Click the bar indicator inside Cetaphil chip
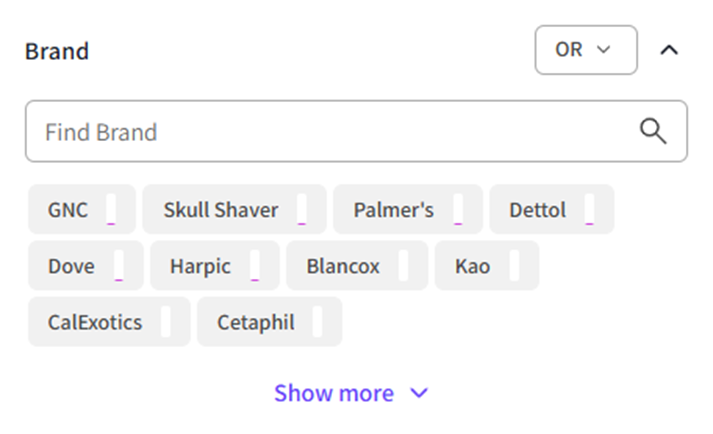713x434 pixels. click(317, 322)
